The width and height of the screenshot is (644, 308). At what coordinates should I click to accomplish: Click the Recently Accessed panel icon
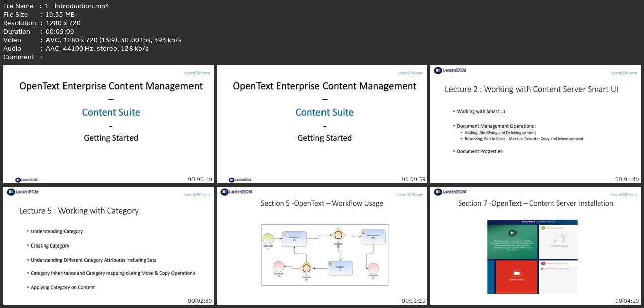(543, 264)
